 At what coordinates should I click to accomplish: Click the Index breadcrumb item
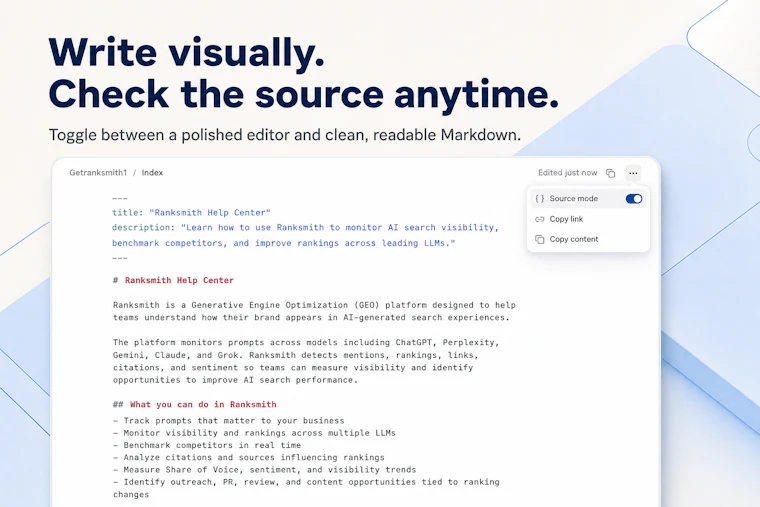coord(152,173)
